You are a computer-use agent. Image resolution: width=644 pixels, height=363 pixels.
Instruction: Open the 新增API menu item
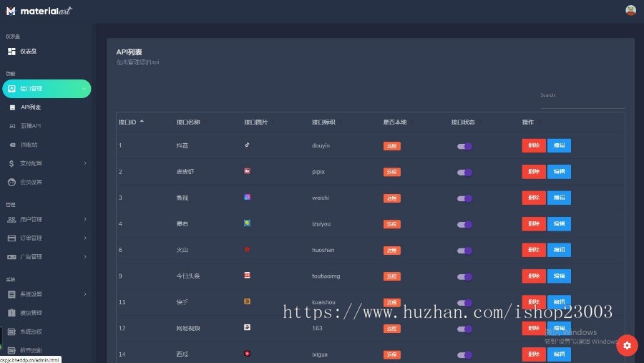tap(31, 126)
